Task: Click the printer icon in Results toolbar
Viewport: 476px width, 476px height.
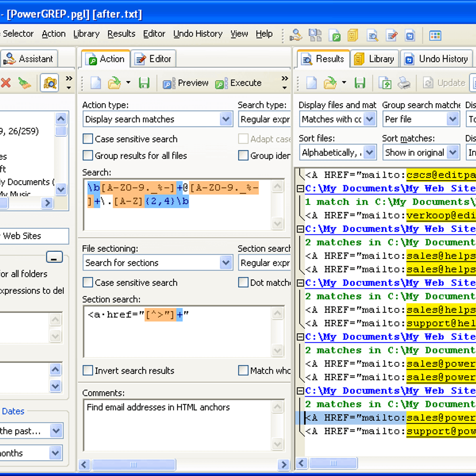Action: [404, 83]
